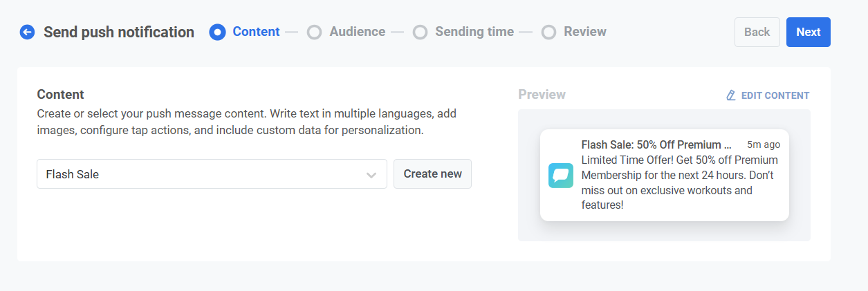
Task: Click the 5m ago timestamp
Action: (x=763, y=145)
